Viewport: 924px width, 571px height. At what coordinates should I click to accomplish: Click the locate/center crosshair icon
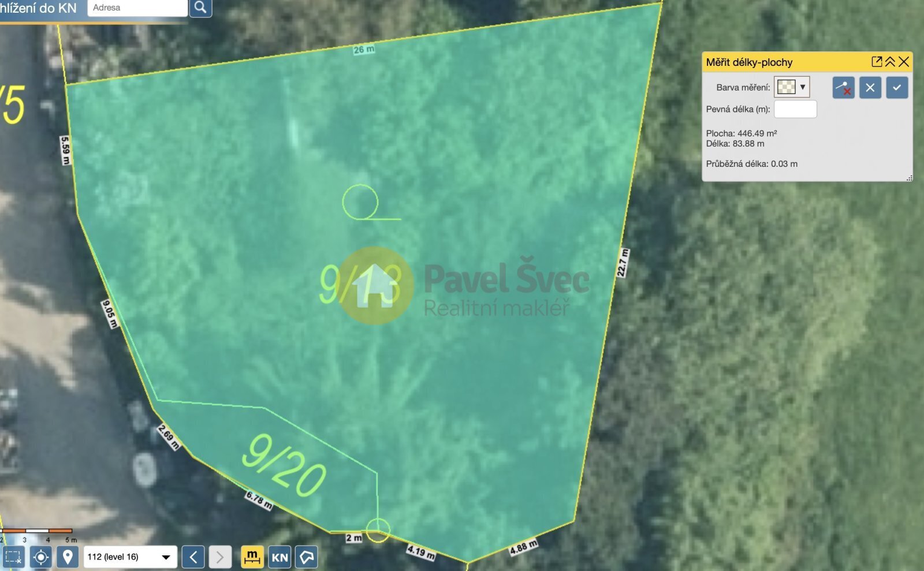(41, 557)
